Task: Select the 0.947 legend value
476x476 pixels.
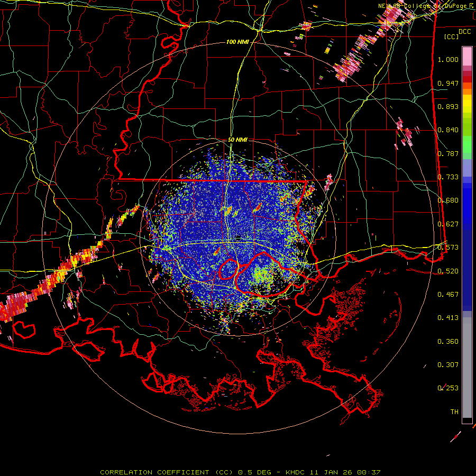Action: (448, 83)
